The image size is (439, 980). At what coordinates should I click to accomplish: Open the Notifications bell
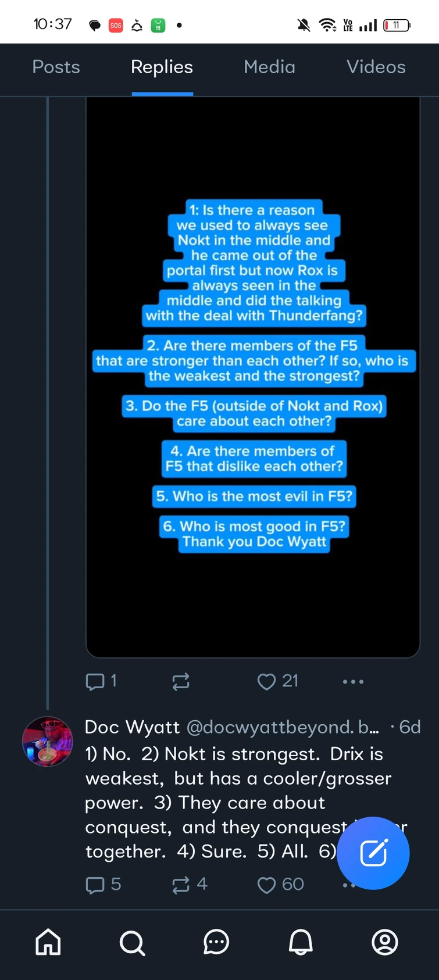click(x=301, y=942)
